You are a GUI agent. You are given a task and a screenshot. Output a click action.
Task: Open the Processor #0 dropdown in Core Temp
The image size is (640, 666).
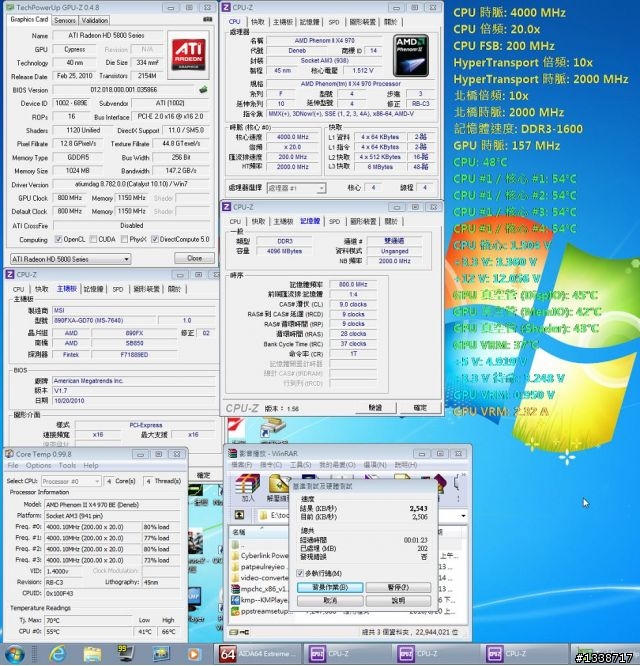(71, 481)
